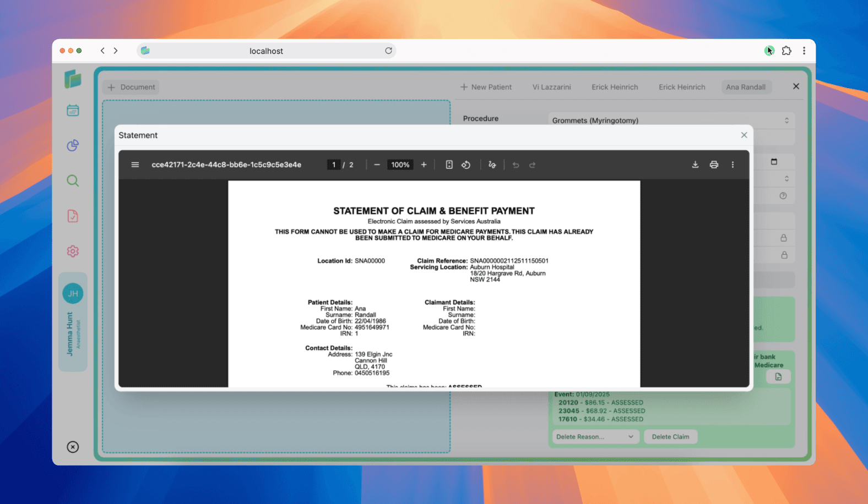Zoom in the statement PDF
The height and width of the screenshot is (504, 868).
coord(424,165)
